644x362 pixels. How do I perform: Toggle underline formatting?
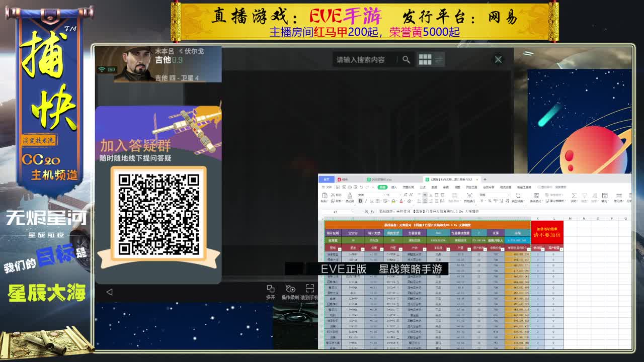(372, 201)
